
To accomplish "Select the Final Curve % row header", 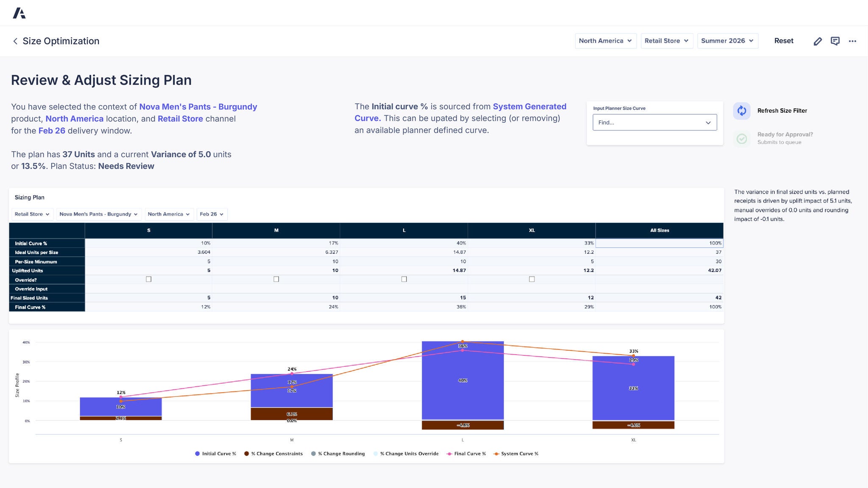I will [47, 307].
